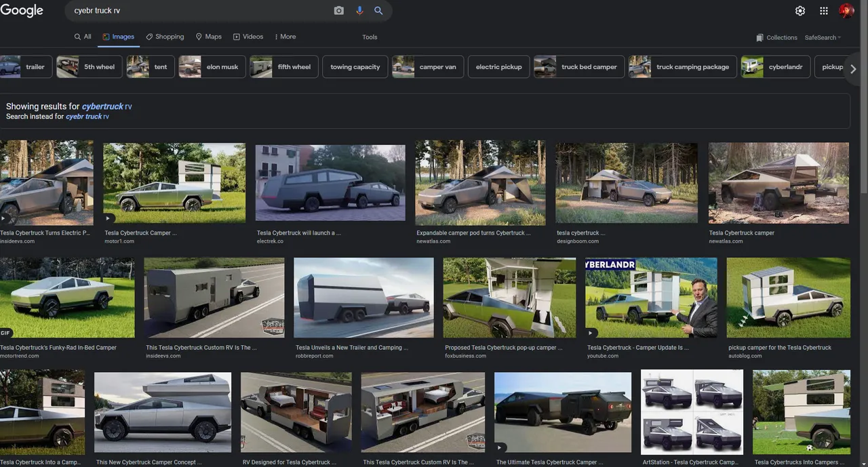Open the Google apps grid
This screenshot has height=467, width=868.
click(x=824, y=11)
